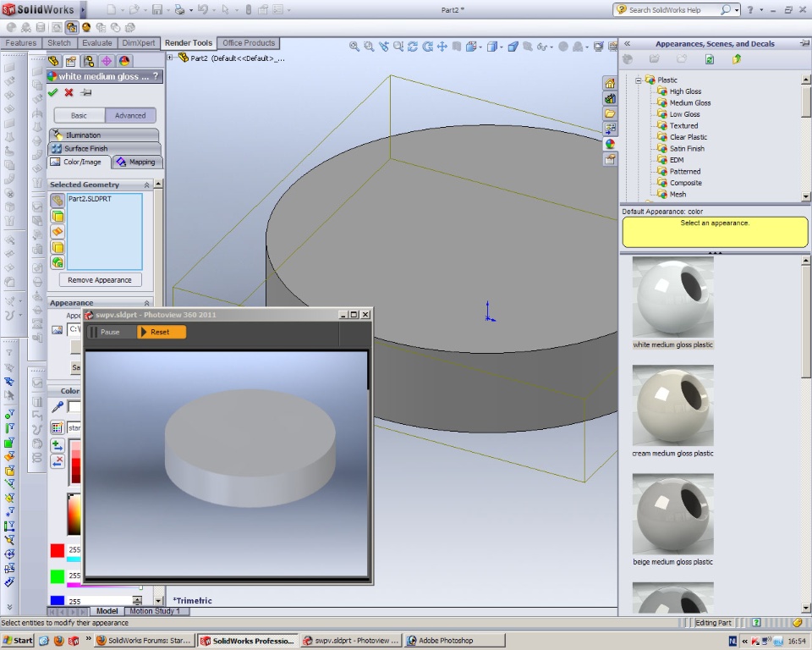Click the Edit Appearance toolbar icon
This screenshot has height=650, width=812.
pos(71,27)
